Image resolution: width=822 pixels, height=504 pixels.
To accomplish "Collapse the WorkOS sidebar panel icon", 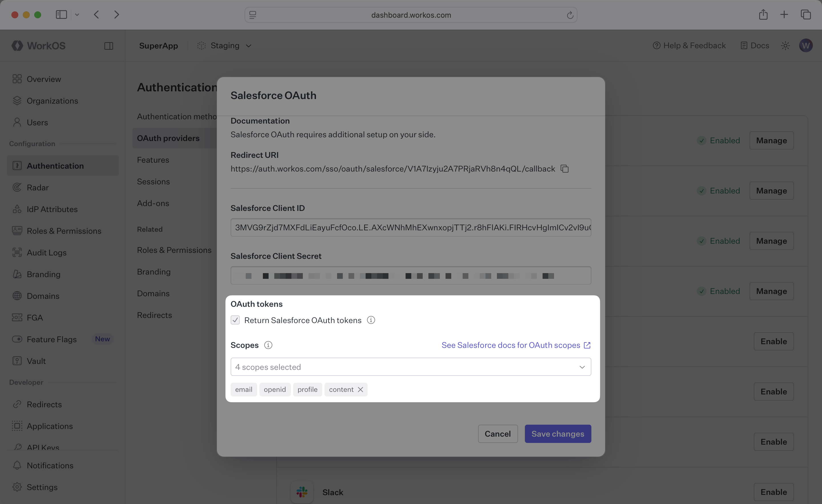I will (108, 46).
